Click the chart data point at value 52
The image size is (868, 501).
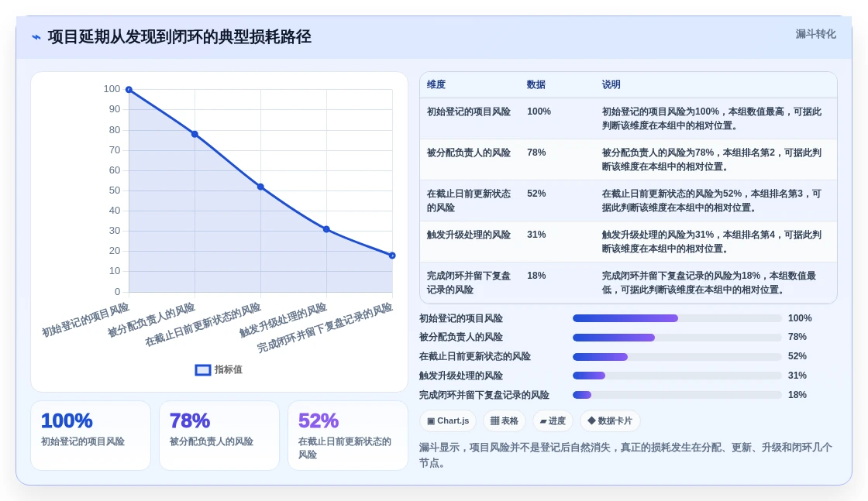pyautogui.click(x=260, y=187)
